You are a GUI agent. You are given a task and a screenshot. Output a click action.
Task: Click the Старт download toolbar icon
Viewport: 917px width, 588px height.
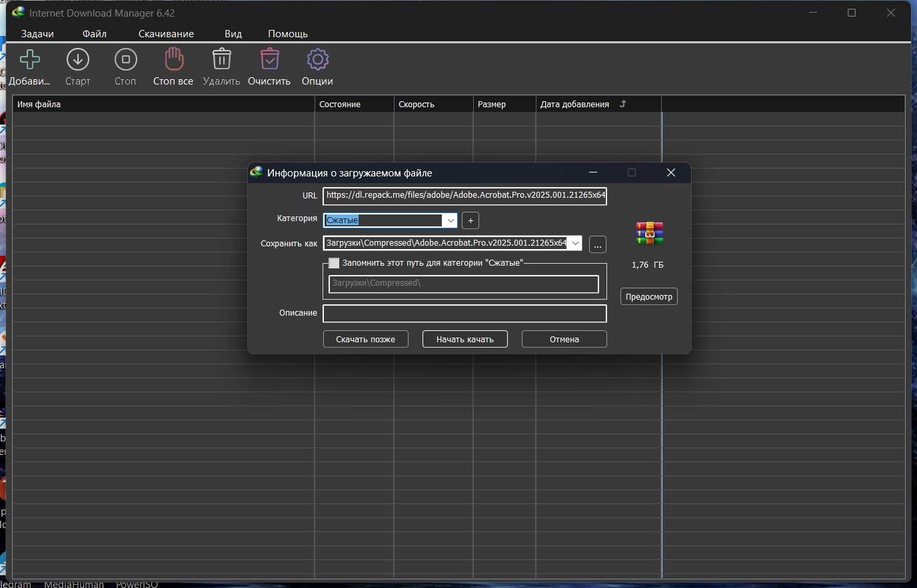pyautogui.click(x=78, y=60)
